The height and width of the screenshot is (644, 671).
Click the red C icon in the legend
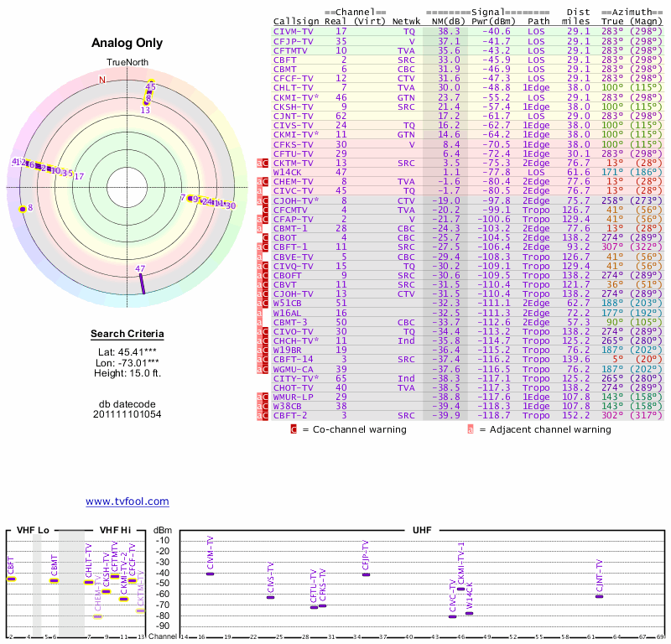click(x=294, y=429)
